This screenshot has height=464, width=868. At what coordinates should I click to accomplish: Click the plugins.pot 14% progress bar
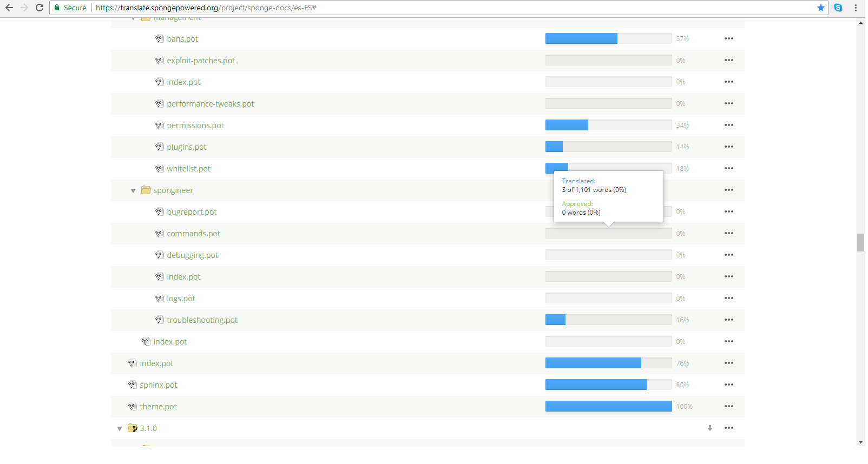(609, 147)
